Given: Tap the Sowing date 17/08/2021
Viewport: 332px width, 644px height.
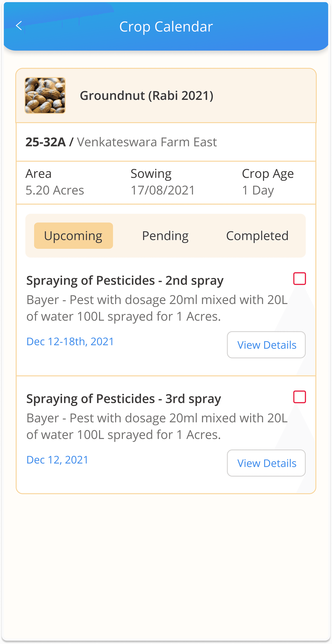Looking at the screenshot, I should pyautogui.click(x=163, y=190).
